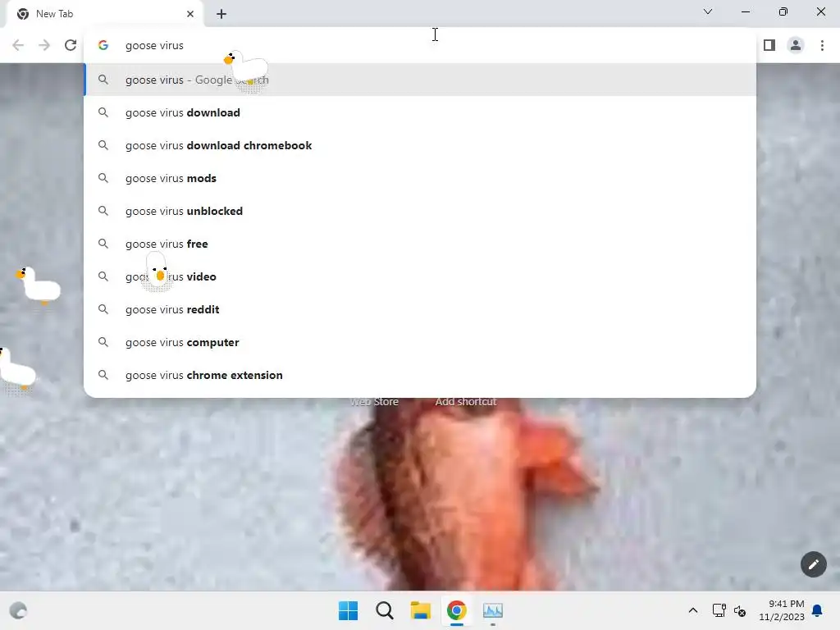Screen dimensions: 840x630
Task: Choose suggestion goose virus reddit
Action: pyautogui.click(x=420, y=309)
